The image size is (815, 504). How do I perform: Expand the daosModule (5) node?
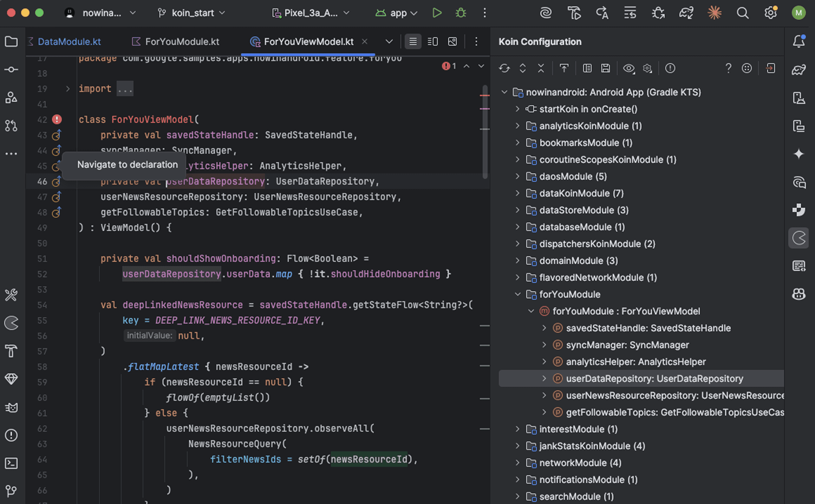(517, 176)
